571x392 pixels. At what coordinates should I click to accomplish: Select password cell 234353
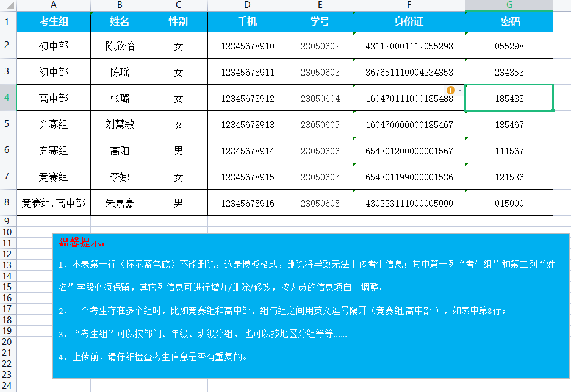pyautogui.click(x=509, y=72)
